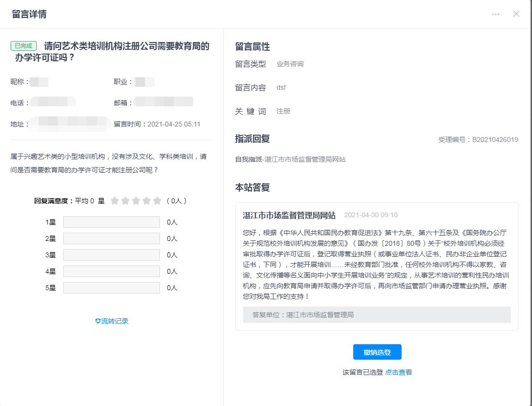Open the more options ellipsis menu

(496, 14)
